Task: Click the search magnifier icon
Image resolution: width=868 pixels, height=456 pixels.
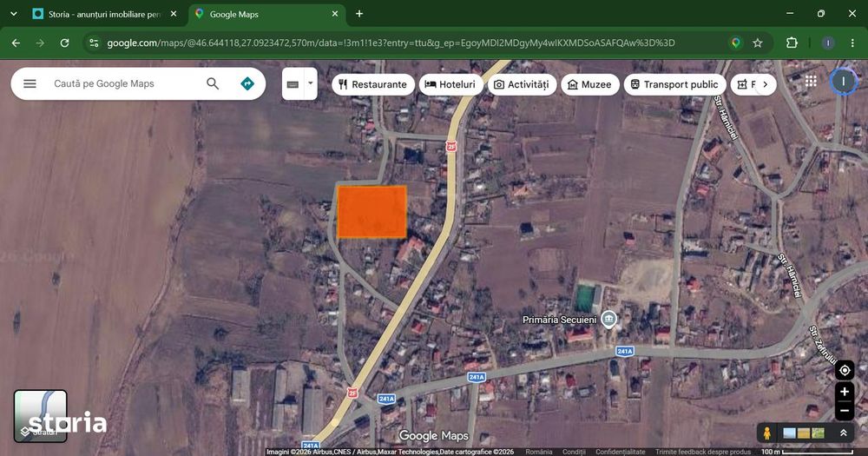Action: pyautogui.click(x=213, y=83)
